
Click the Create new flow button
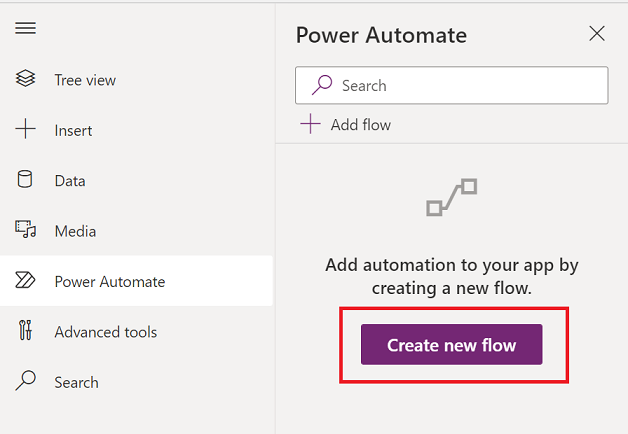coord(452,345)
